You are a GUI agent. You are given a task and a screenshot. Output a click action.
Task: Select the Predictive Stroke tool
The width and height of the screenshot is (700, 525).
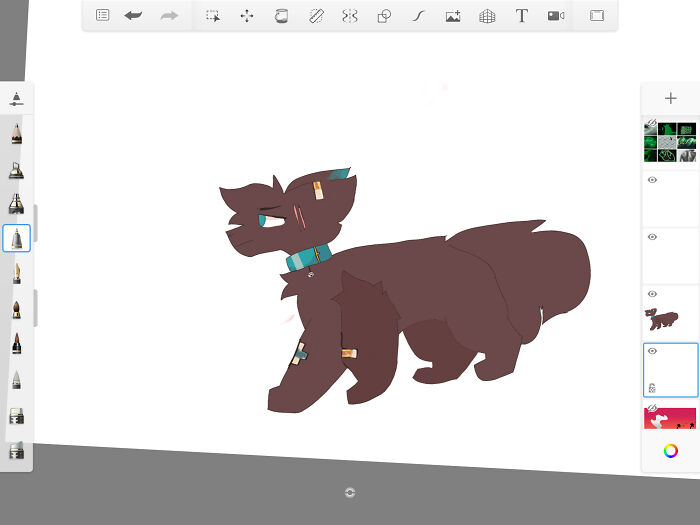(x=418, y=16)
